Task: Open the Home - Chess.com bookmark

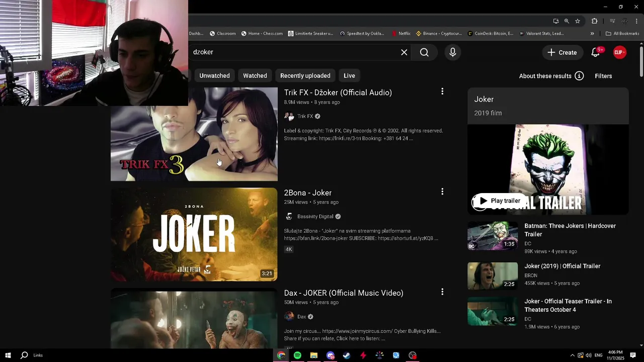Action: (262, 34)
